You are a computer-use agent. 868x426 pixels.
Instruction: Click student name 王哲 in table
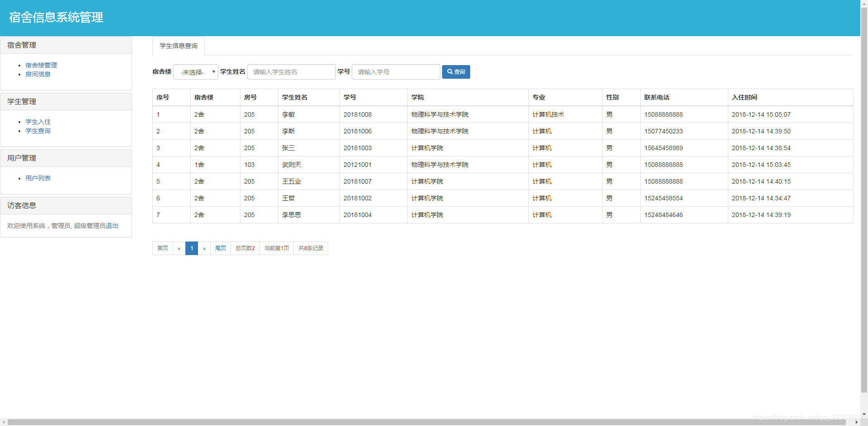click(x=288, y=198)
